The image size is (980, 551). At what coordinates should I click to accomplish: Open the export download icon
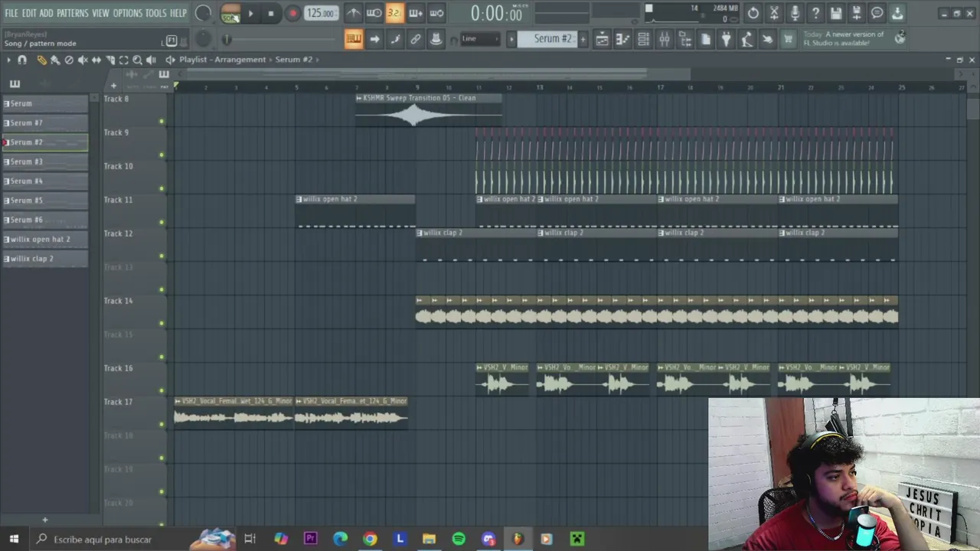coord(897,13)
